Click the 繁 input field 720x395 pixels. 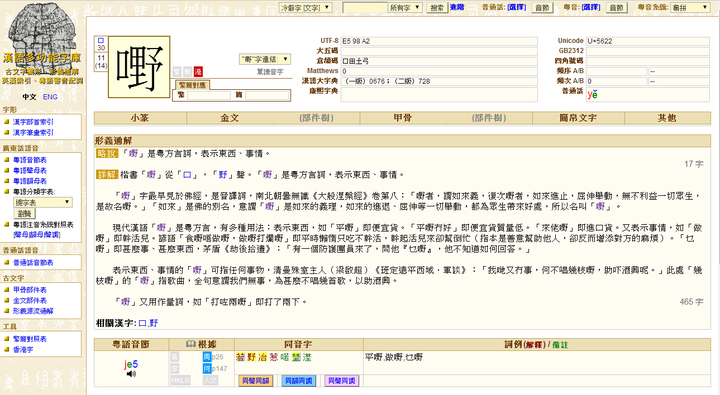tap(209, 96)
